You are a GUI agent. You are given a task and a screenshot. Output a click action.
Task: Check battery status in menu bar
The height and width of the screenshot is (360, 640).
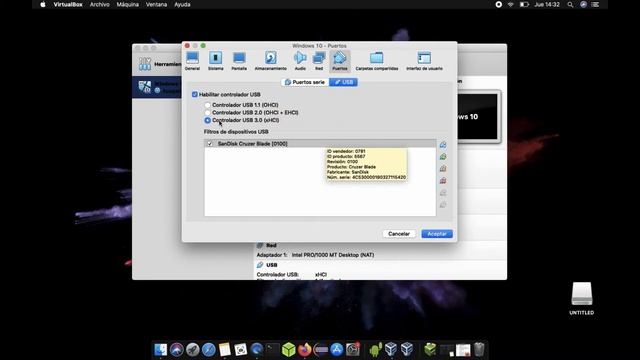coord(524,4)
